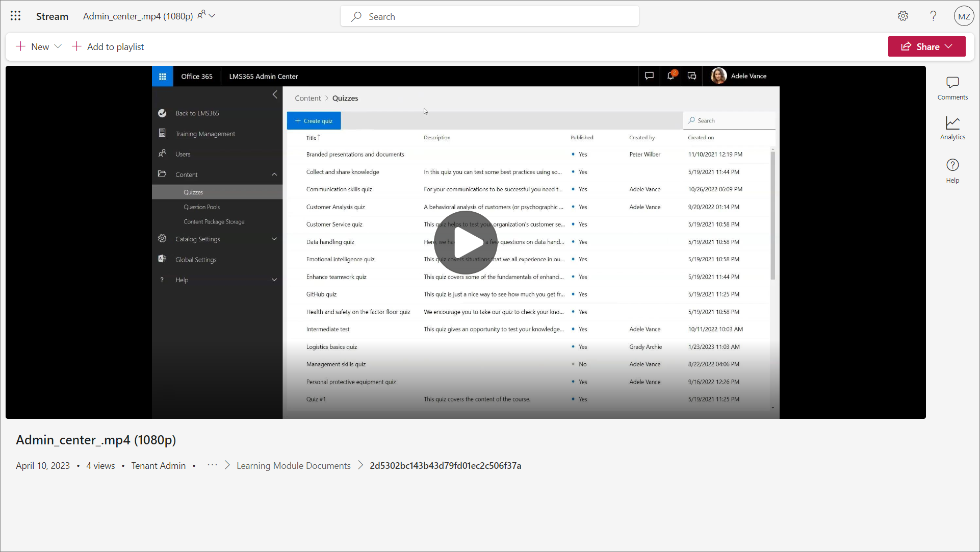Expand the breadcrumb ellipsis menu
Viewport: 980px width, 552px height.
click(x=212, y=465)
